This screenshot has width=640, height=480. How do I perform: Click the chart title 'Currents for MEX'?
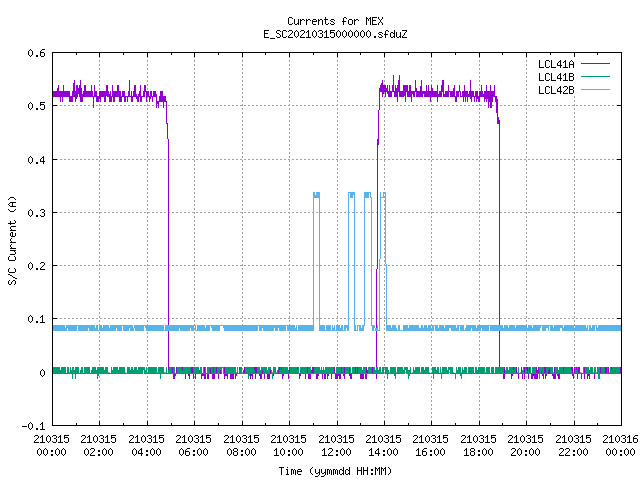point(335,21)
